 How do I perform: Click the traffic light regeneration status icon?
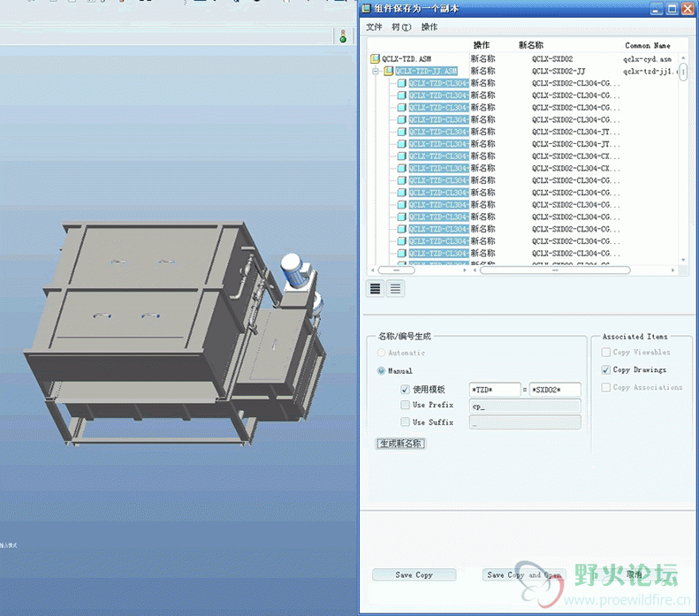[343, 36]
